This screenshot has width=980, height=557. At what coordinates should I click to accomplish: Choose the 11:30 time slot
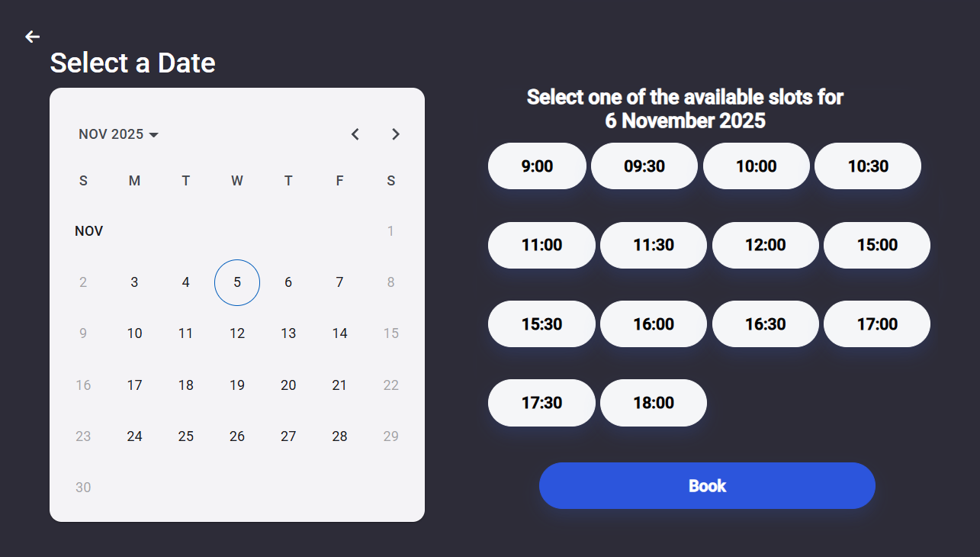(653, 245)
